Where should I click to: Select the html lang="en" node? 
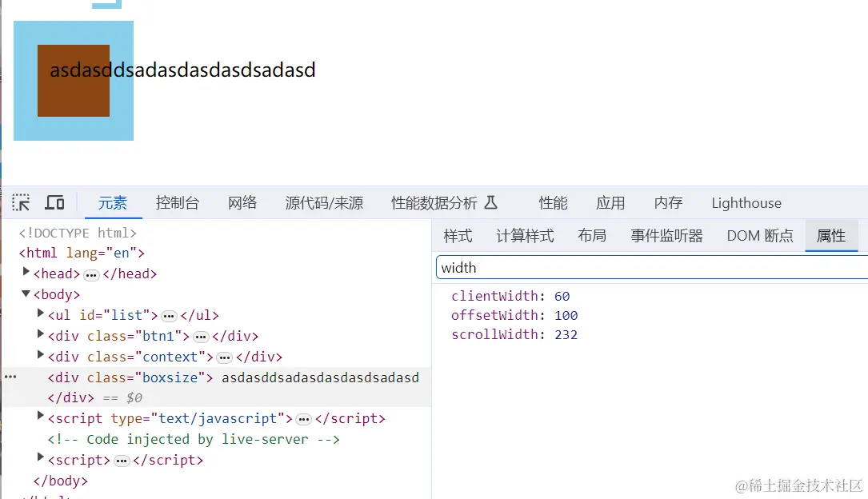click(82, 253)
